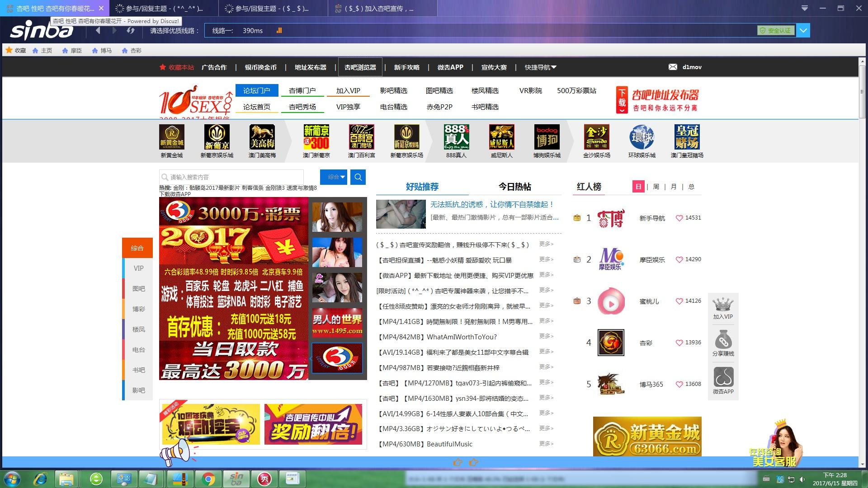Viewport: 868px width, 488px height.
Task: Click the blue magnifier search button
Action: [x=358, y=177]
